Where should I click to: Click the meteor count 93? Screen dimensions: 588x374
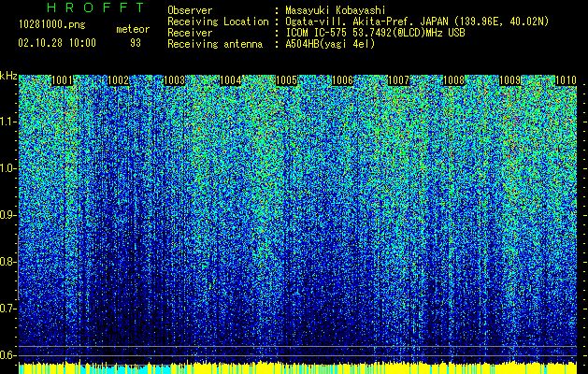pyautogui.click(x=136, y=43)
